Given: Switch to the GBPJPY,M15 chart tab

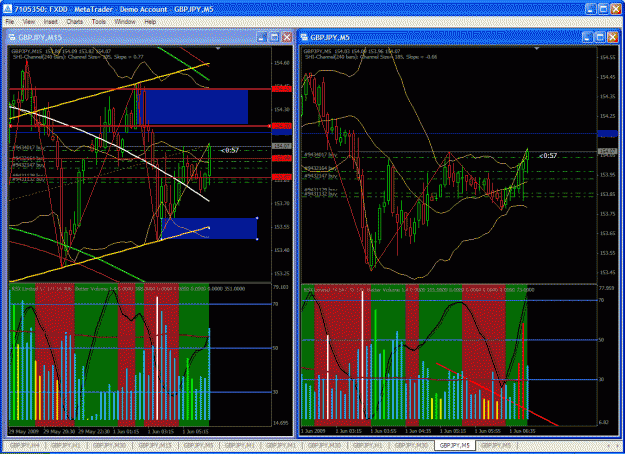Looking at the screenshot, I should pos(155,445).
